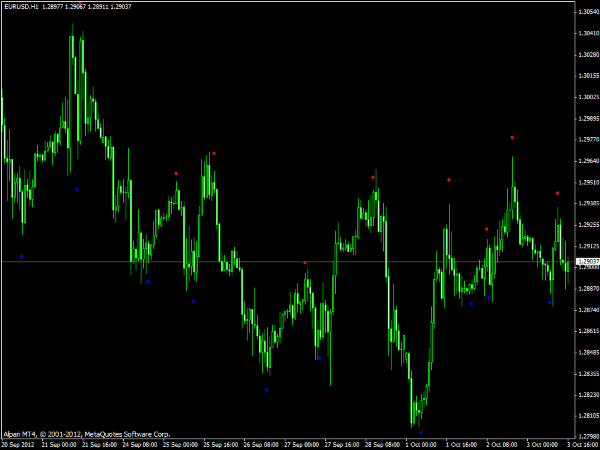
Task: Click the 1.29640 price axis label
Action: pos(589,161)
